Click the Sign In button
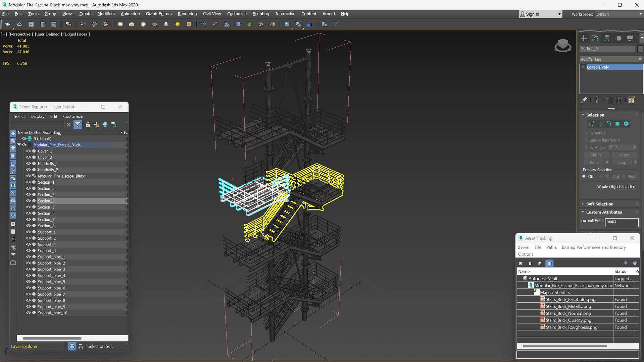 [540, 14]
